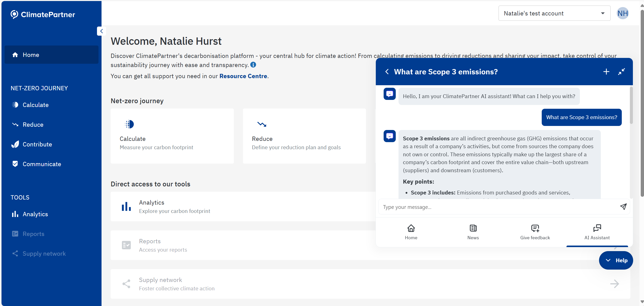The width and height of the screenshot is (644, 306).
Task: Switch to the News tab in help panel
Action: pyautogui.click(x=473, y=232)
